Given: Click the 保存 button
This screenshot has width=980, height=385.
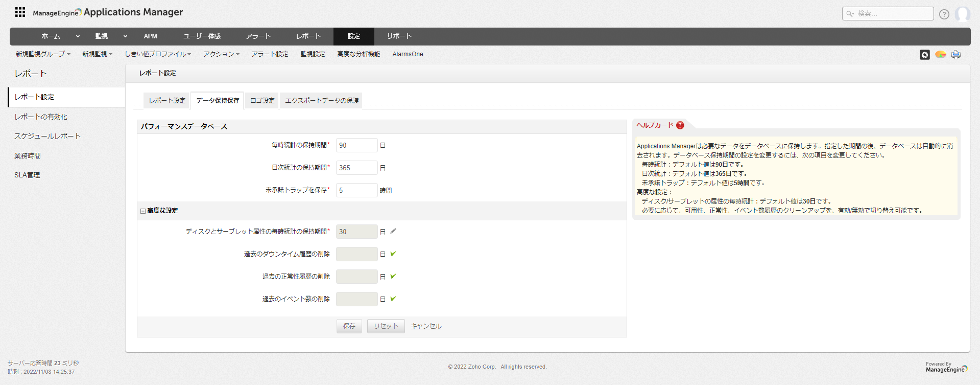Looking at the screenshot, I should click(349, 326).
